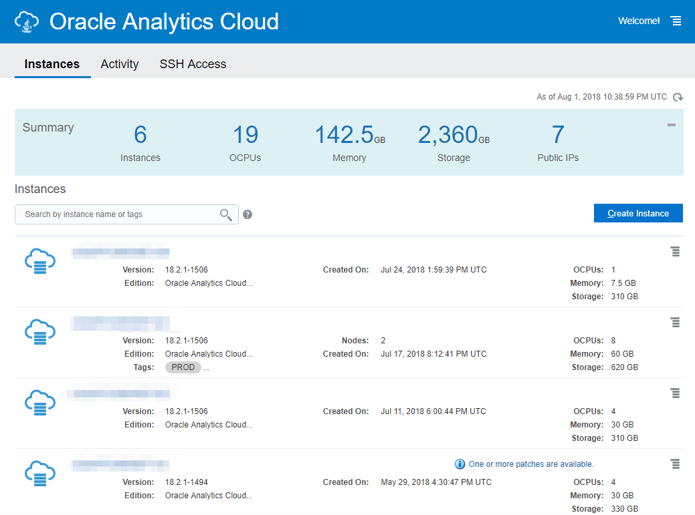
Task: Click cloud icon of Jul 24 instance
Action: pos(40,261)
